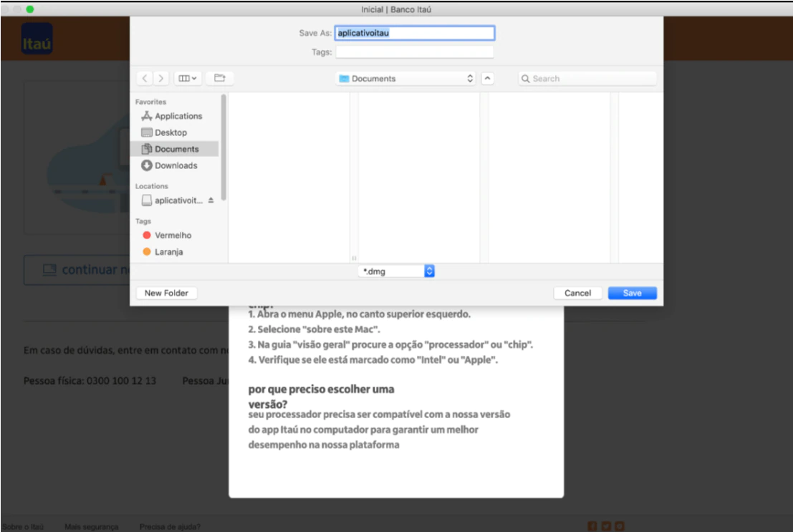Open the Sobre o Itaú footer link

(x=23, y=526)
